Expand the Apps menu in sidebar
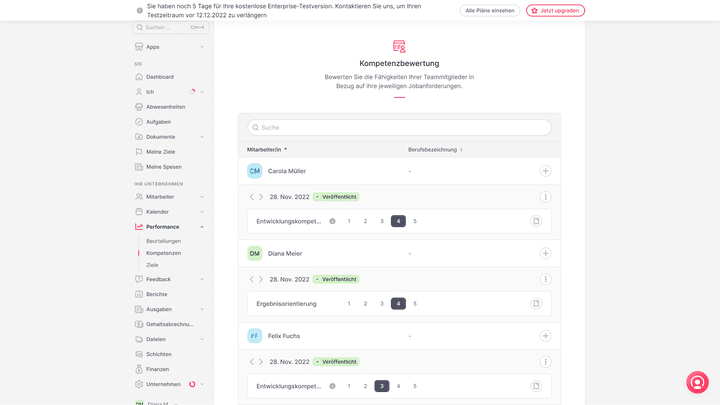This screenshot has height=405, width=720. (201, 47)
